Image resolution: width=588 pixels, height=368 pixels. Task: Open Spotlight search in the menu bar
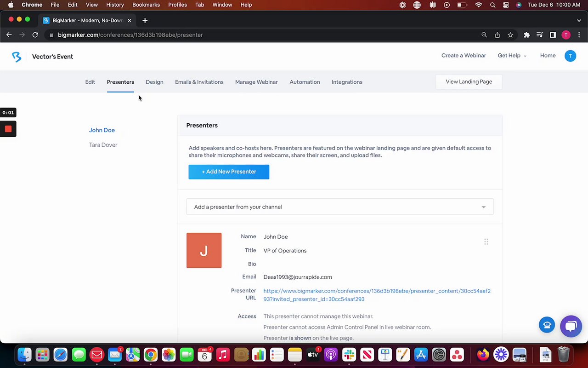point(493,5)
